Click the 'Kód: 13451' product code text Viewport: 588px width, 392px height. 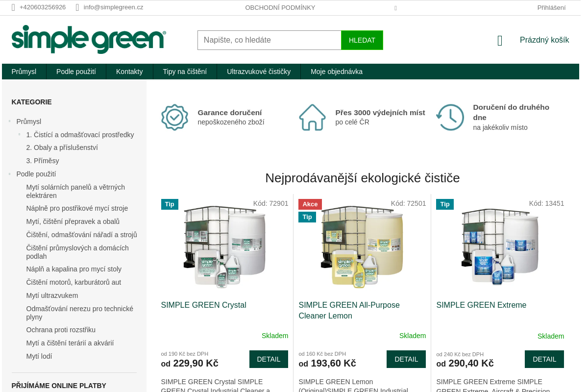point(546,203)
